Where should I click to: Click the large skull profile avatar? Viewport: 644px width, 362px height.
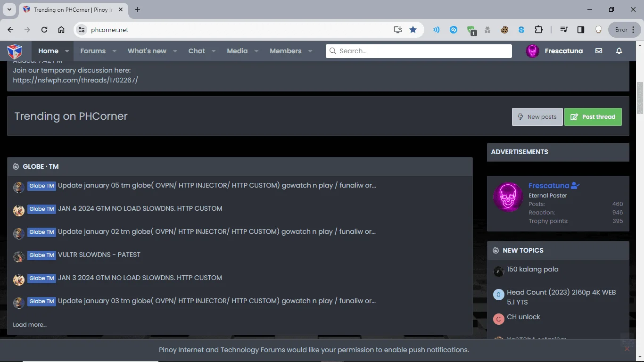(x=508, y=197)
